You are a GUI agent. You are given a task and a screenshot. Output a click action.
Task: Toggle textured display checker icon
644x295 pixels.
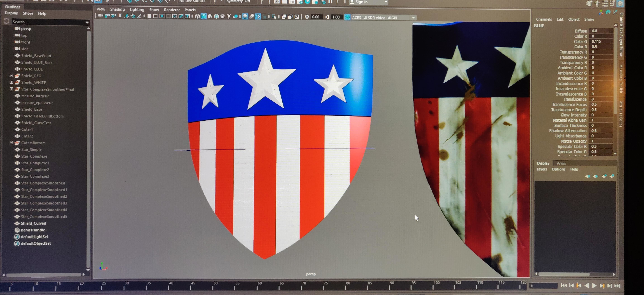pyautogui.click(x=222, y=16)
